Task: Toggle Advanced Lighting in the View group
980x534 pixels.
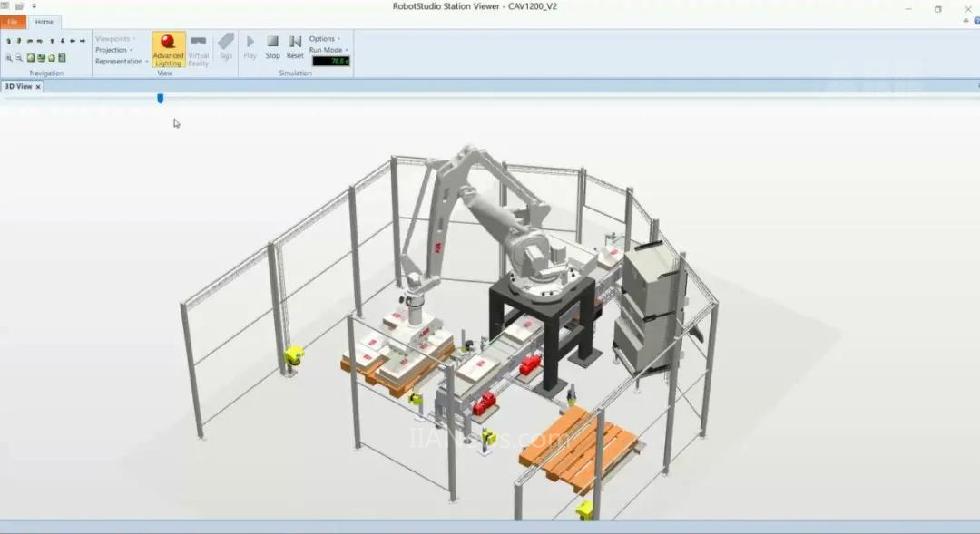Action: [168, 49]
